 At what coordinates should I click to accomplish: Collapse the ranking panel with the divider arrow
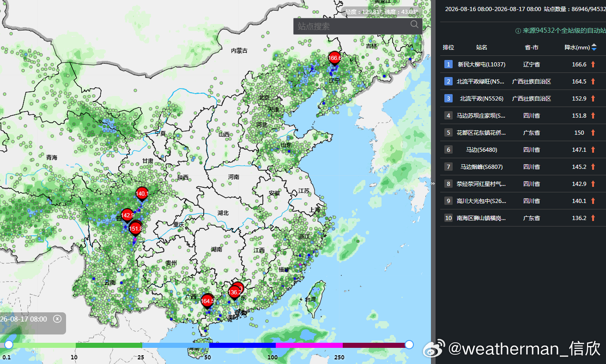(x=433, y=183)
